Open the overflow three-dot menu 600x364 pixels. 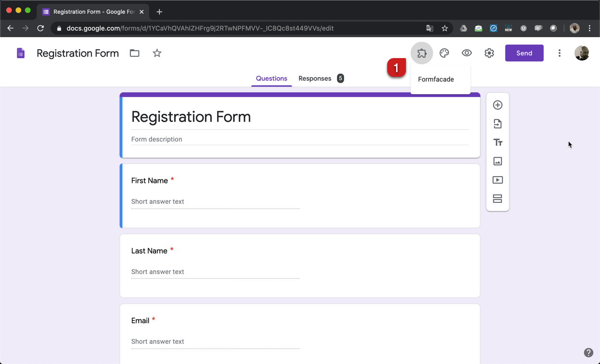click(559, 53)
